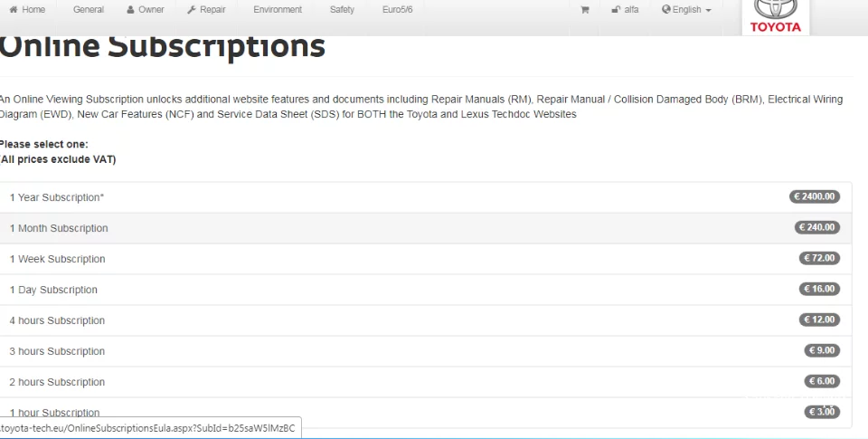868x439 pixels.
Task: Select 4 hours Subscription option
Action: click(426, 320)
